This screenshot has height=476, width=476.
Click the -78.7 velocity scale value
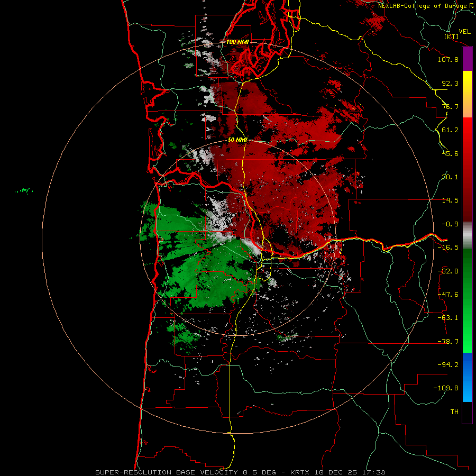point(448,342)
